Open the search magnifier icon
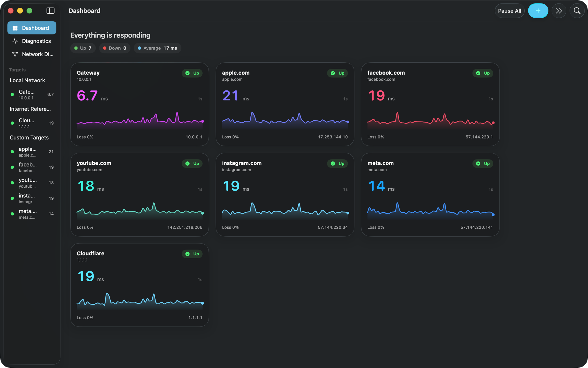This screenshot has width=588, height=368. click(x=577, y=11)
